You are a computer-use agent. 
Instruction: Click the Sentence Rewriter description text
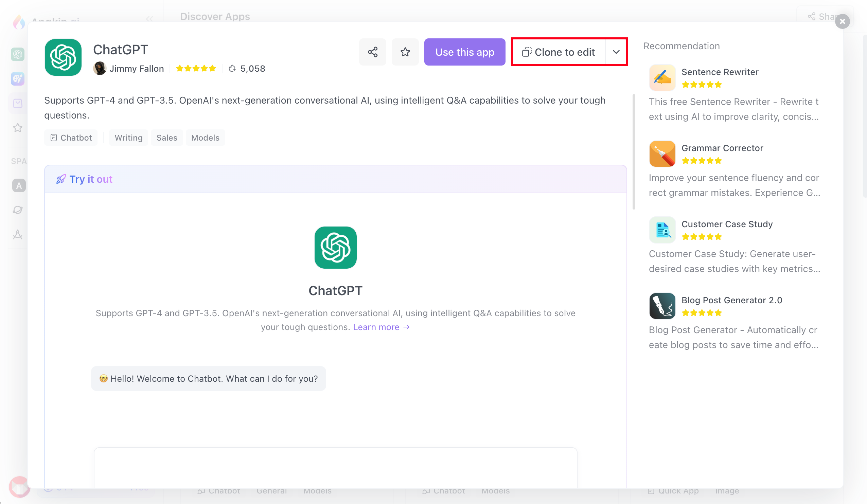coord(734,109)
